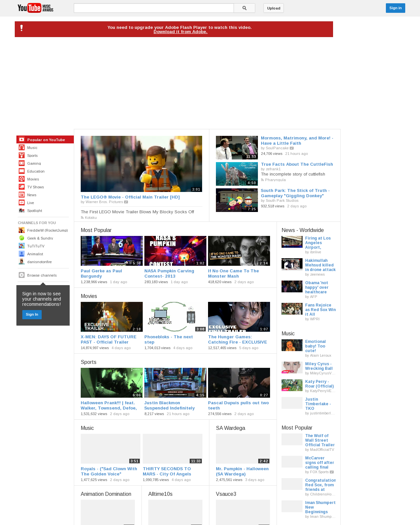The height and width of the screenshot is (525, 420).
Task: Click the TV Shows icon in sidebar
Action: (22, 187)
